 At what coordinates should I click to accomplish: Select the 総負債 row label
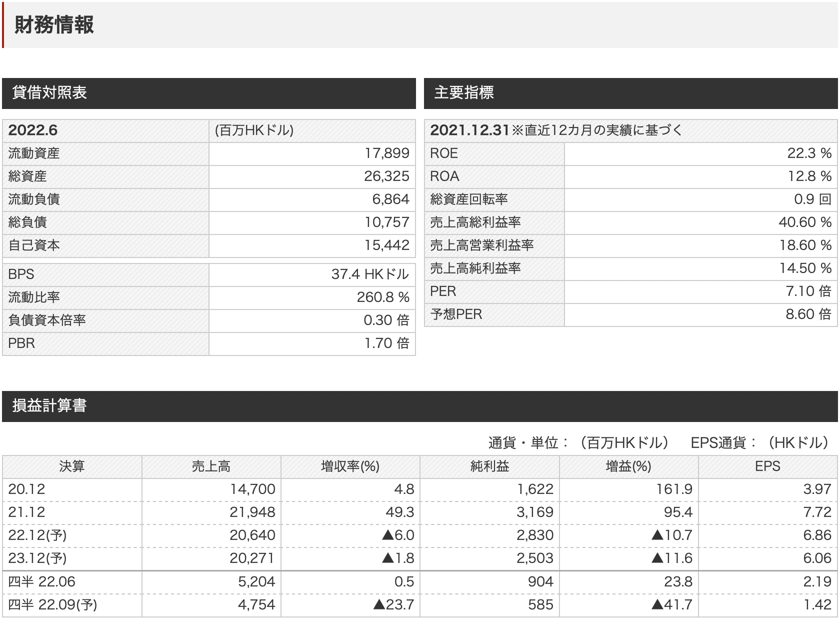coord(27,222)
